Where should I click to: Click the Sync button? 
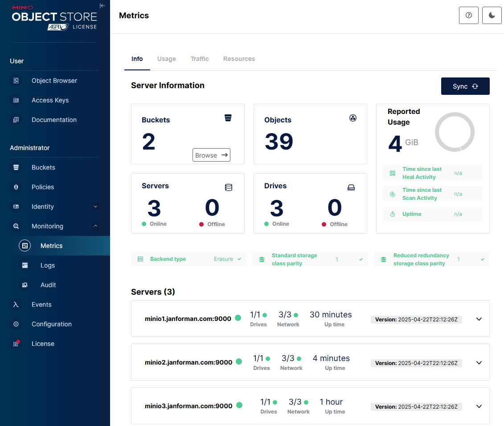[x=465, y=86]
